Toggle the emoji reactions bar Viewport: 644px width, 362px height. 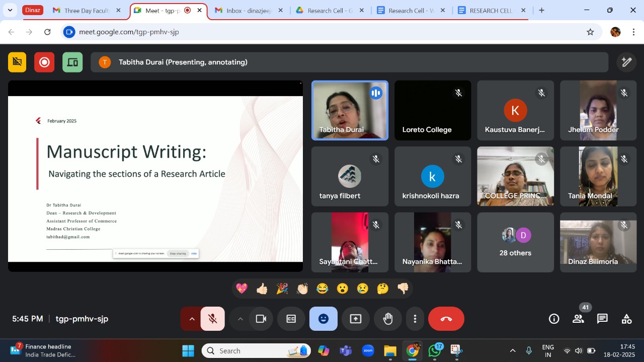(324, 319)
